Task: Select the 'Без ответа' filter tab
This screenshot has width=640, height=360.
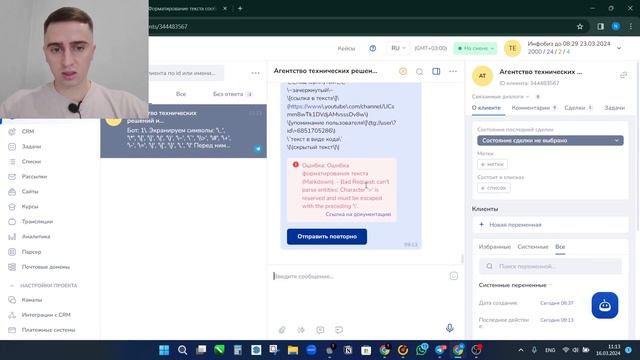Action: point(232,94)
